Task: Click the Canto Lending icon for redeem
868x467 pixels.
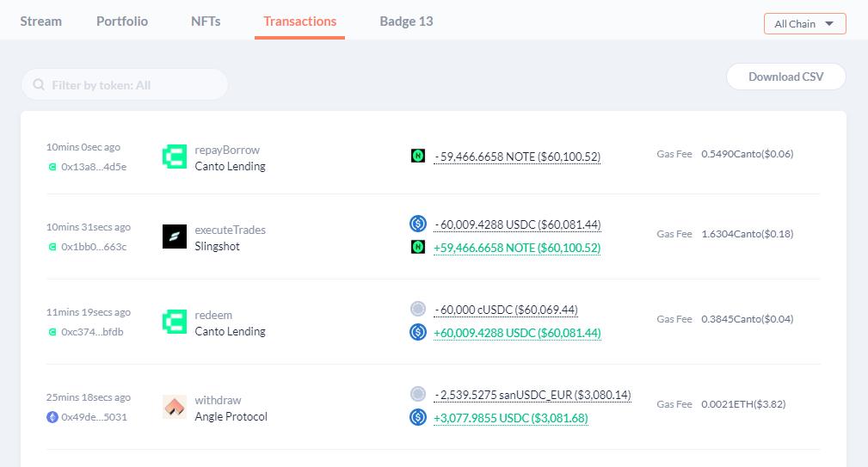Action: (x=175, y=322)
